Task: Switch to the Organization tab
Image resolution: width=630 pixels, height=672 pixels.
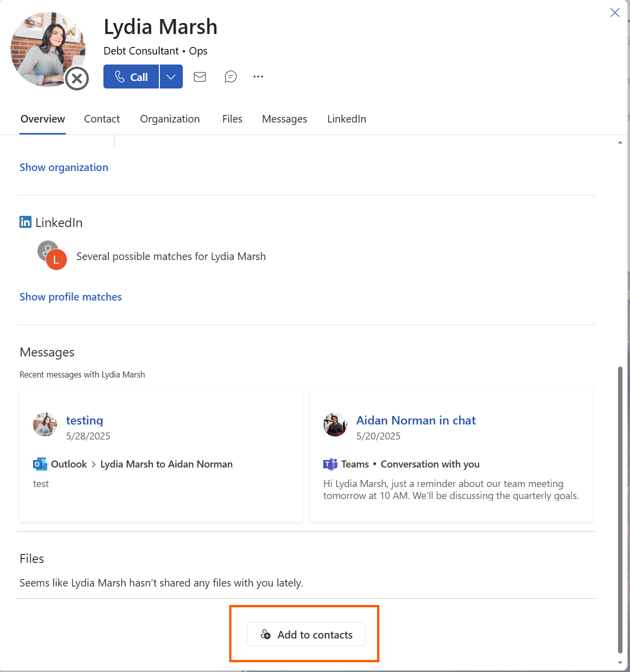Action: [170, 119]
